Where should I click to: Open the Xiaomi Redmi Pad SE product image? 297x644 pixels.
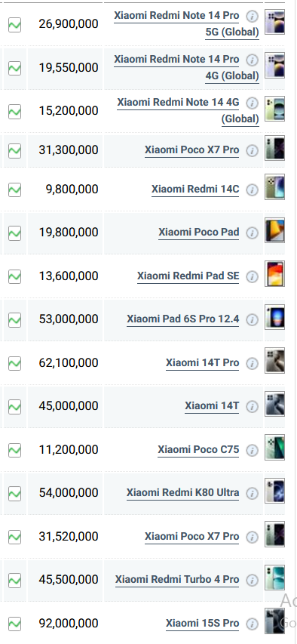[x=275, y=273]
